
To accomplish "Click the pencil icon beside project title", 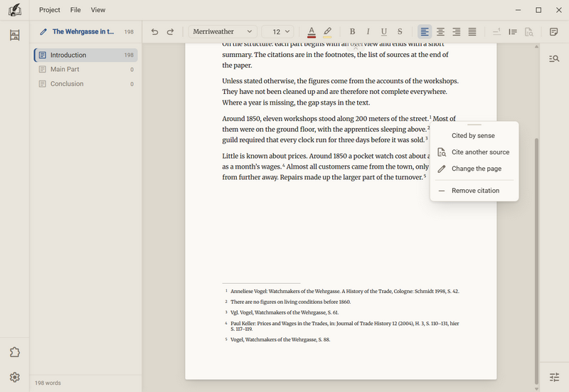I will pyautogui.click(x=43, y=32).
